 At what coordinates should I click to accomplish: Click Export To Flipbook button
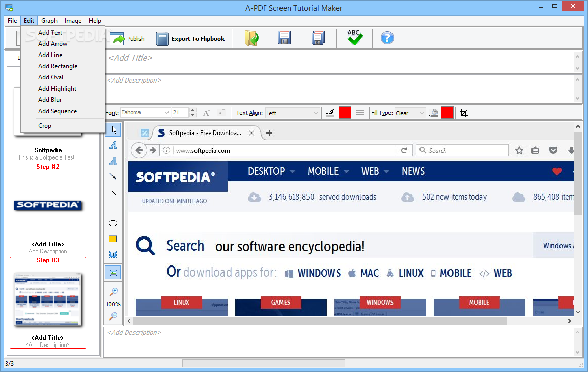pos(190,38)
